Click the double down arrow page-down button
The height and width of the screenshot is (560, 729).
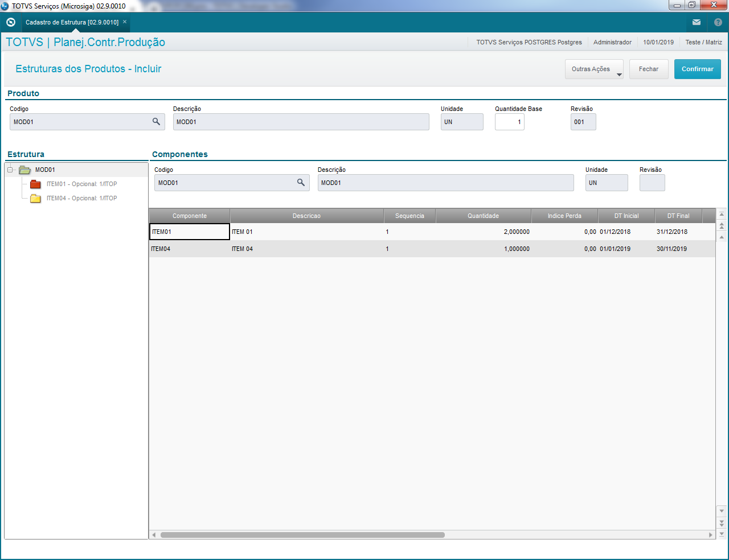722,522
